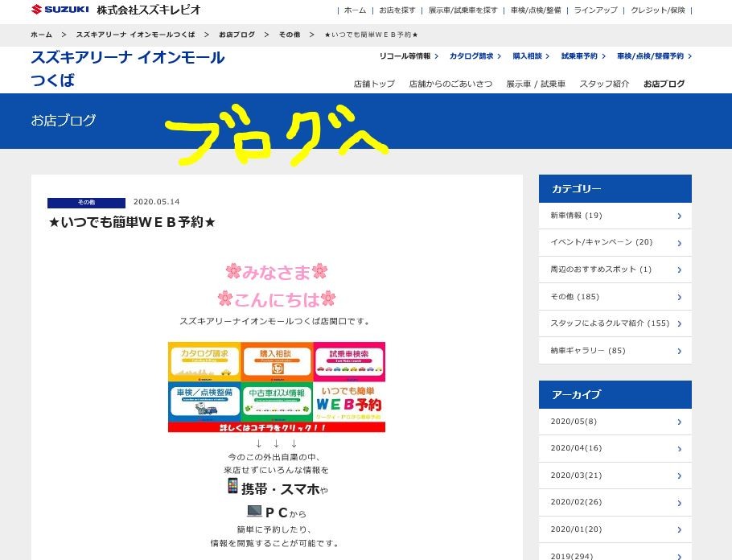Open ラインアップ in top navigation
Screen dimensions: 732x560
tap(595, 10)
